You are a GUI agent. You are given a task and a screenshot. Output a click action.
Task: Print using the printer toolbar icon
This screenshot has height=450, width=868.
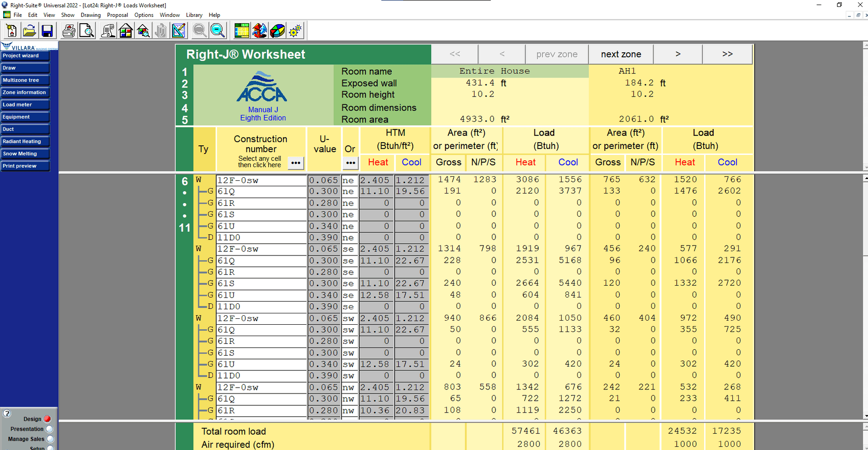69,31
